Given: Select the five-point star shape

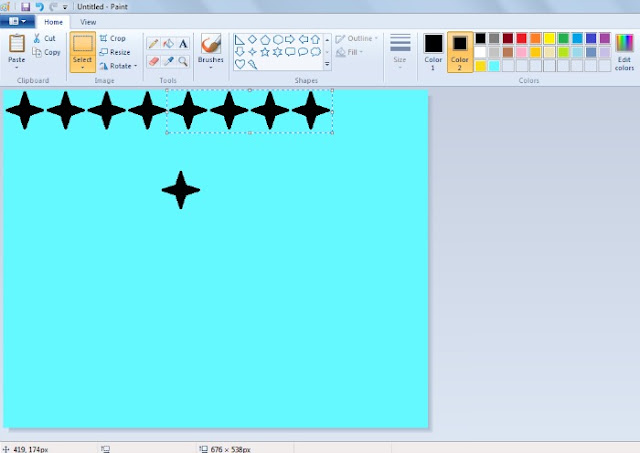Looking at the screenshot, I should coord(265,52).
